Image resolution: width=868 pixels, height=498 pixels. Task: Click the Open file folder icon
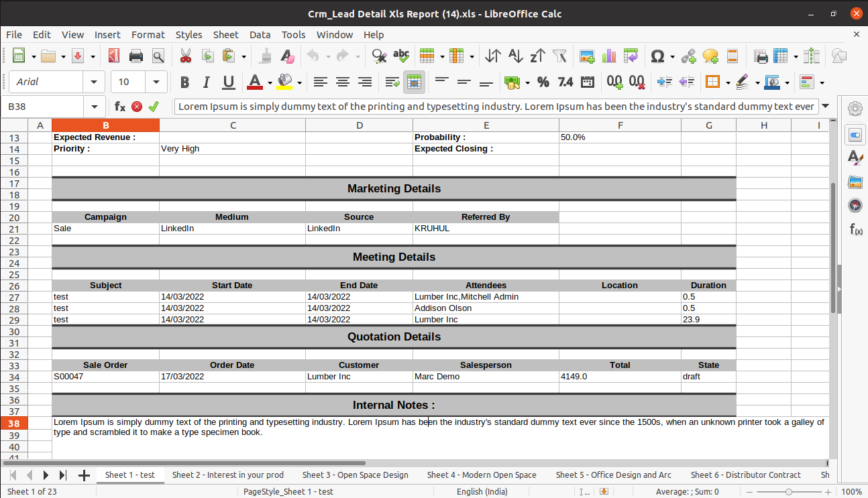(x=48, y=56)
